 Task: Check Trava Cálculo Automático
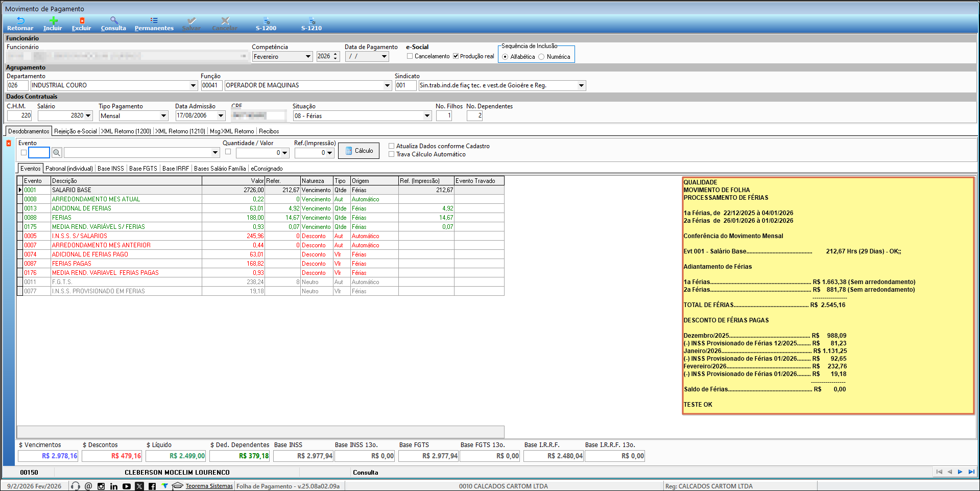coord(392,154)
